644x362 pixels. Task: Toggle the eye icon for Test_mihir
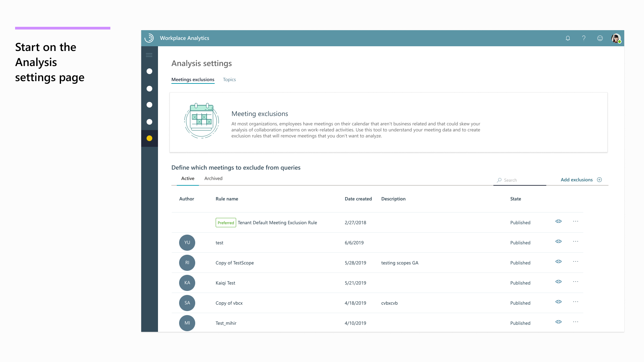click(558, 322)
